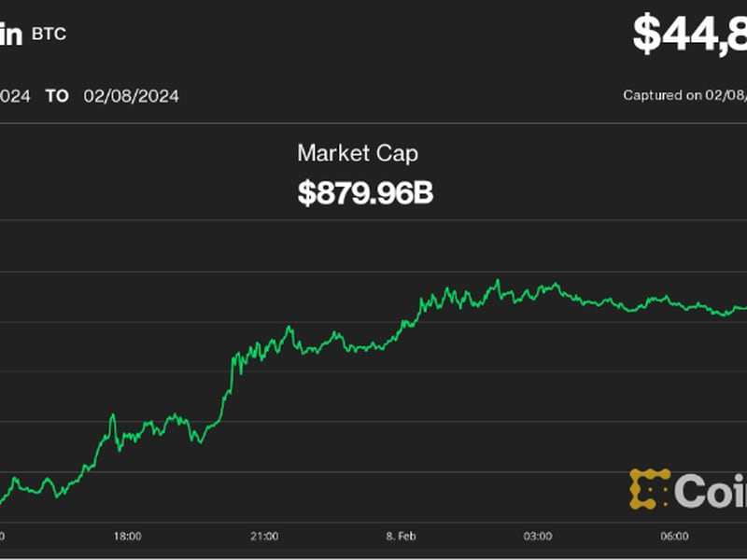Click the Bitcoin name heading

(x=11, y=35)
